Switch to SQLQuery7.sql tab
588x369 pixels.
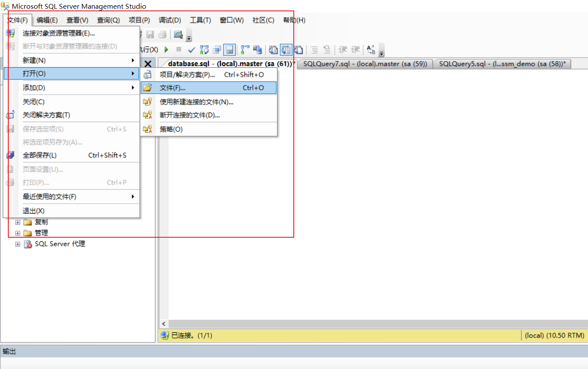[x=365, y=64]
